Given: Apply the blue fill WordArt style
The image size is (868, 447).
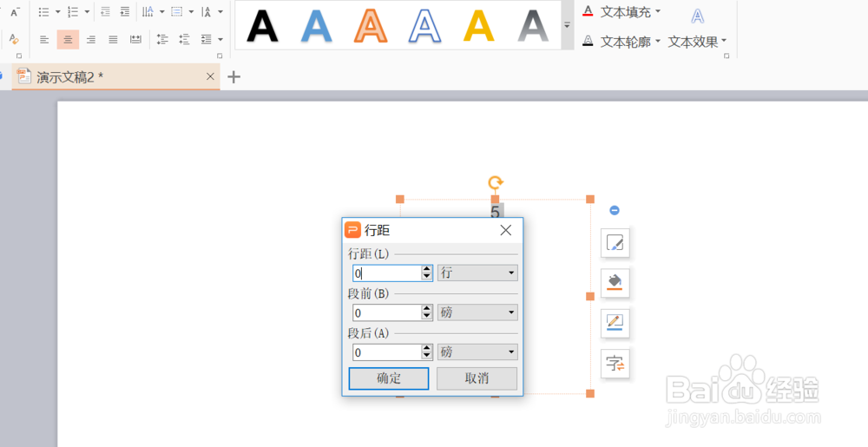Looking at the screenshot, I should click(x=317, y=25).
